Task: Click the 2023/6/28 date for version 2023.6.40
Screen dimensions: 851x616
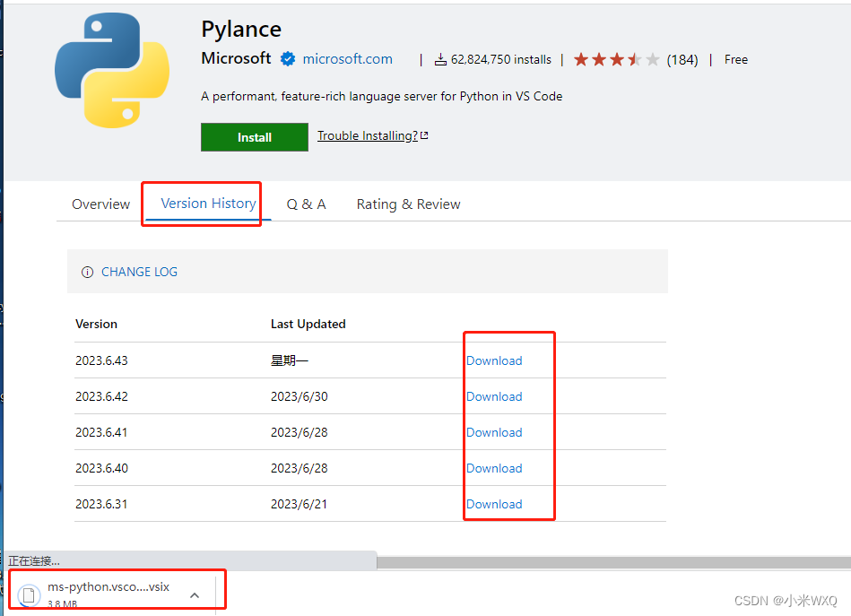Action: tap(299, 468)
